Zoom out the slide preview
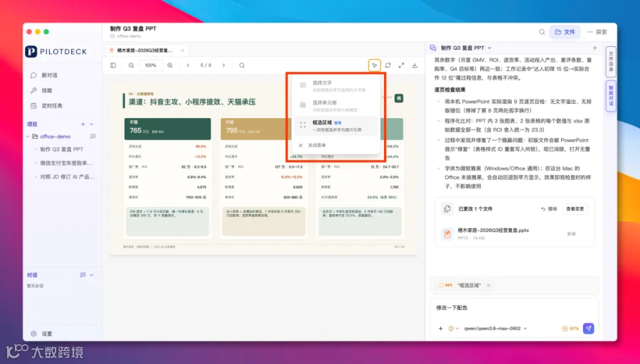The height and width of the screenshot is (364, 640). (131, 65)
